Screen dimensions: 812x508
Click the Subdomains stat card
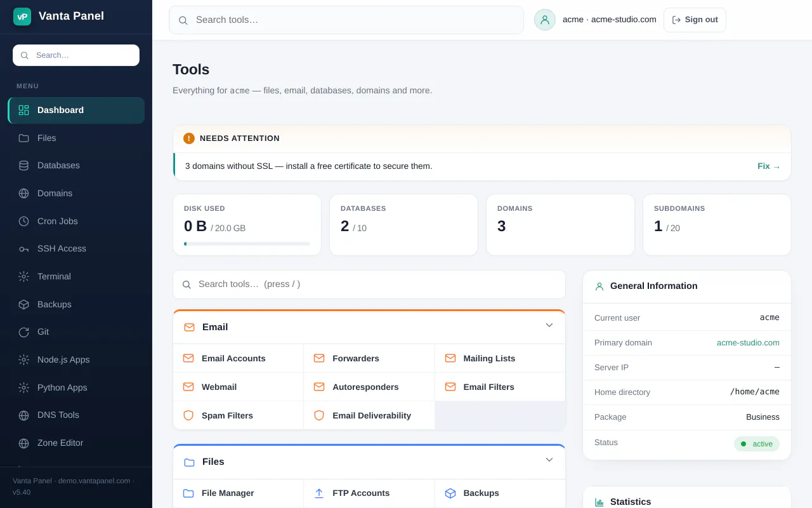(717, 225)
